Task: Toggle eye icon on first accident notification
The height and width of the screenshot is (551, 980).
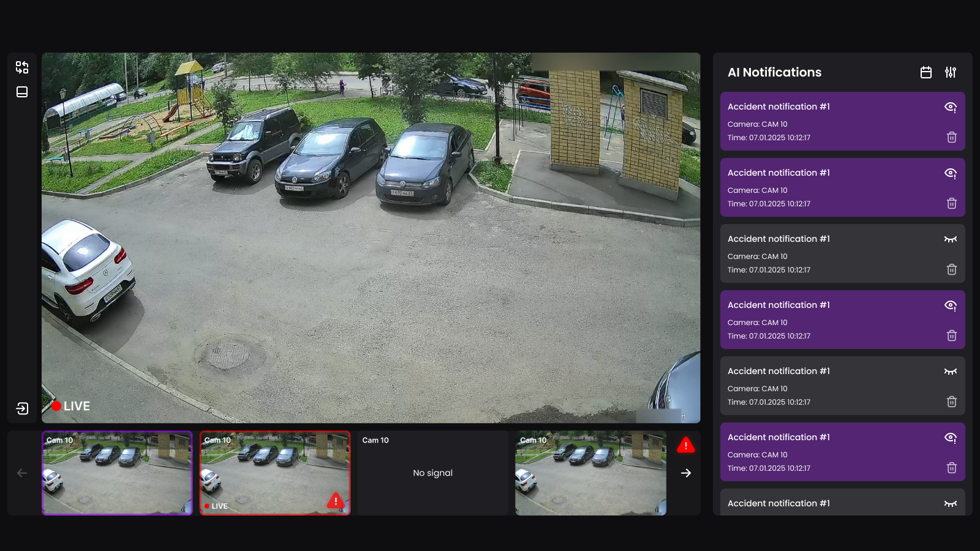Action: point(950,107)
